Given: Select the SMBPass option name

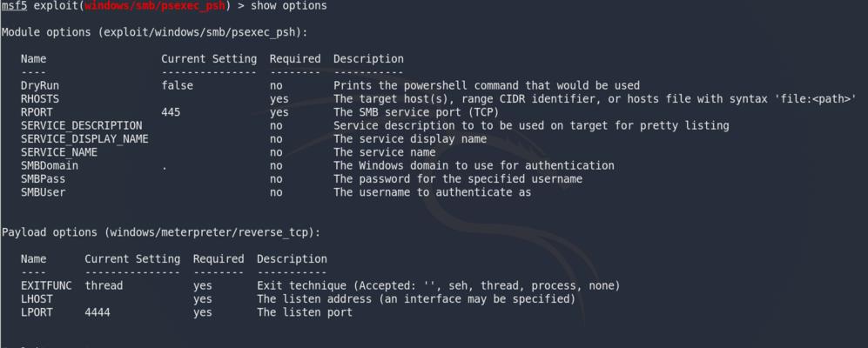Looking at the screenshot, I should click(x=44, y=178).
